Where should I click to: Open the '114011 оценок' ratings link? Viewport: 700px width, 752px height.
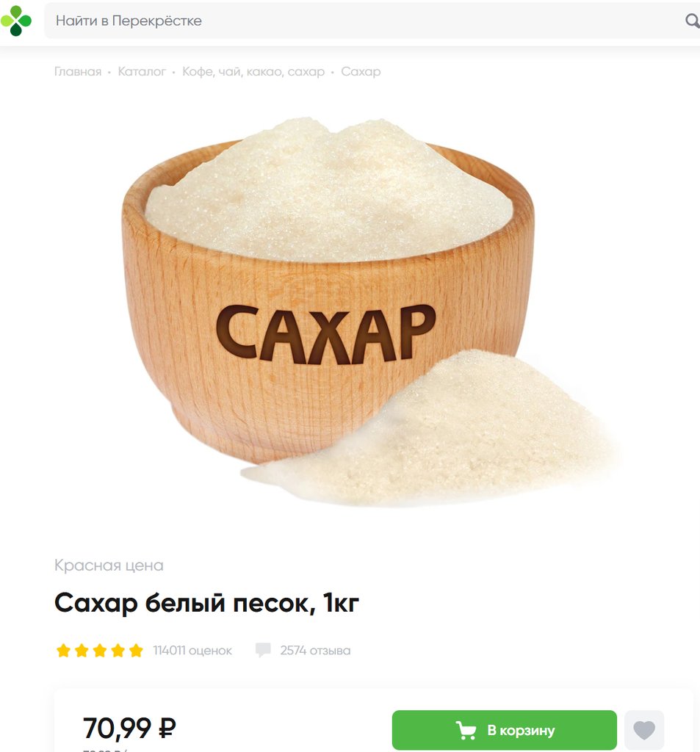click(x=192, y=651)
